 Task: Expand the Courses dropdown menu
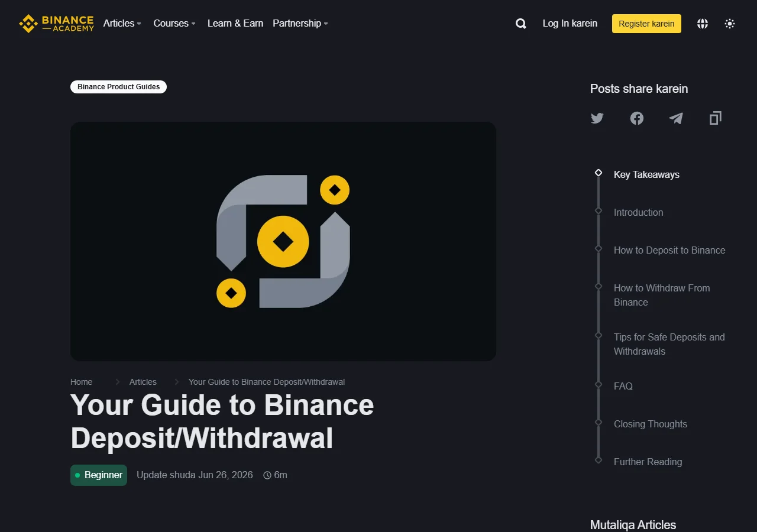(x=174, y=24)
